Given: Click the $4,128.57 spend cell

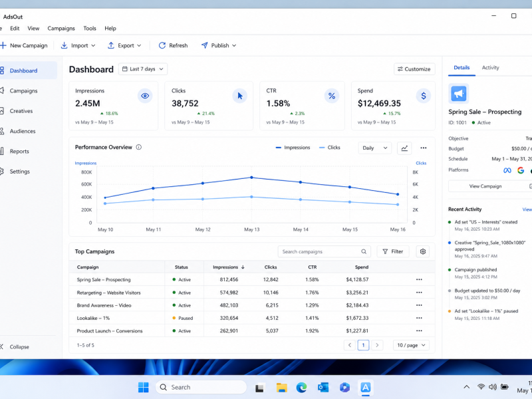Looking at the screenshot, I should point(357,279).
